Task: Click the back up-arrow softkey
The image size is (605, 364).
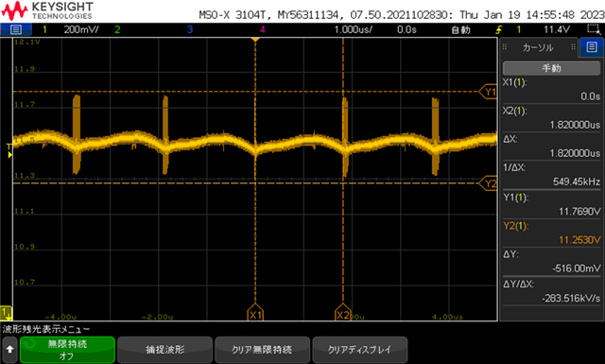Action: 9,349
